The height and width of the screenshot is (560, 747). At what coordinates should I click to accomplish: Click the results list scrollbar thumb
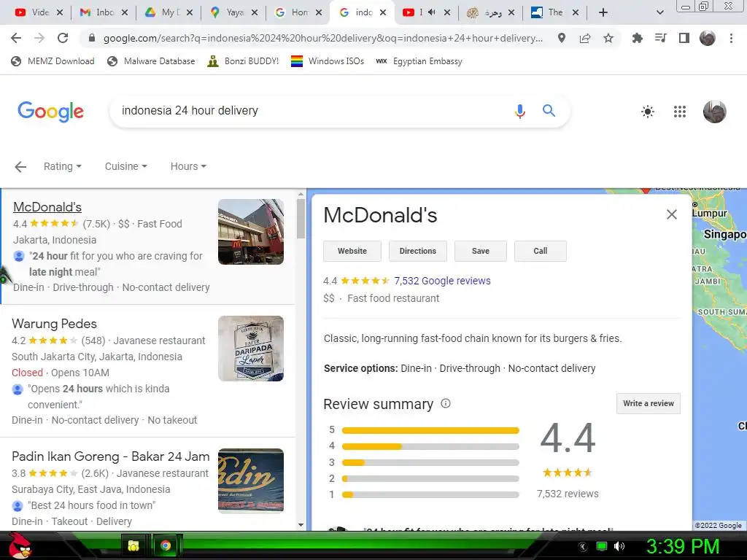(x=301, y=219)
